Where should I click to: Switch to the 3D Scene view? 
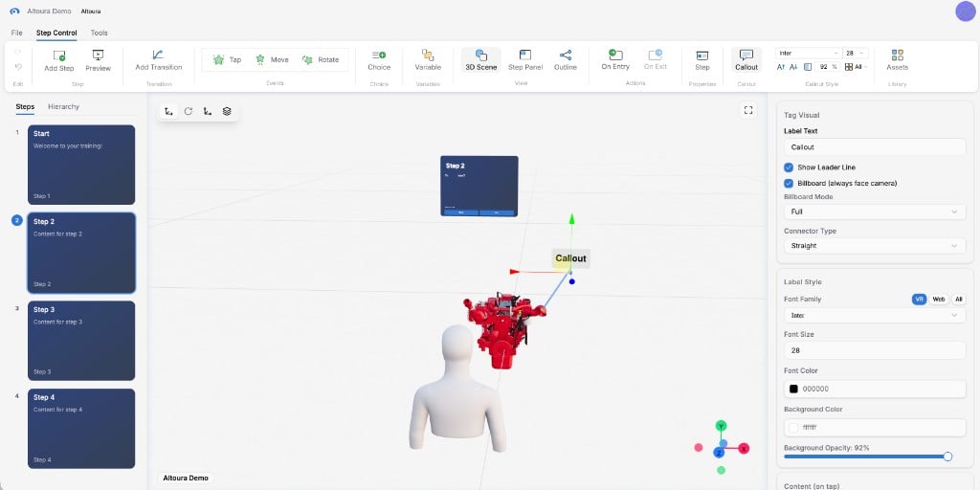point(481,60)
